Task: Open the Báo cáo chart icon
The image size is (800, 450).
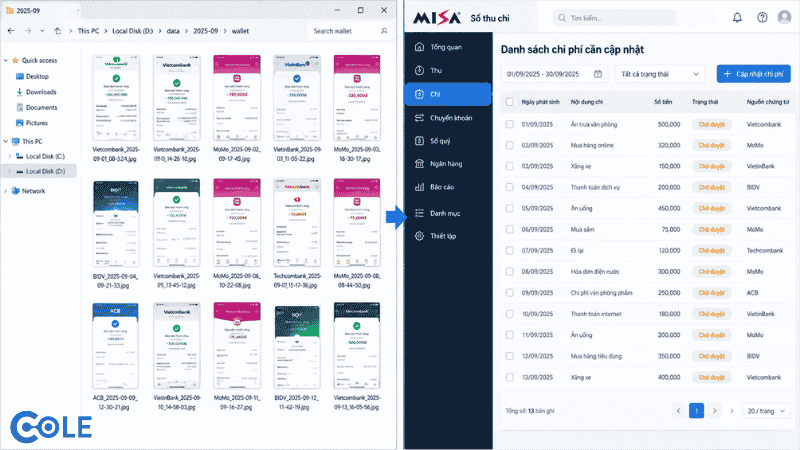Action: pyautogui.click(x=419, y=187)
